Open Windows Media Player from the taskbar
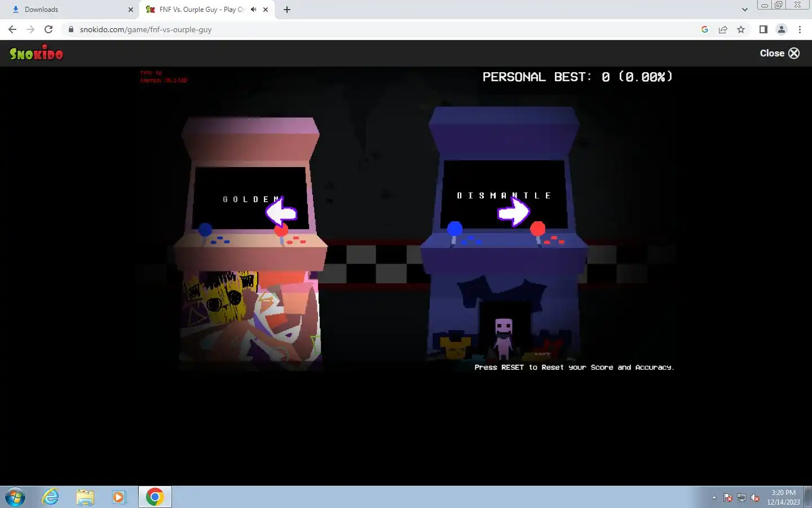The image size is (812, 508). (x=118, y=497)
